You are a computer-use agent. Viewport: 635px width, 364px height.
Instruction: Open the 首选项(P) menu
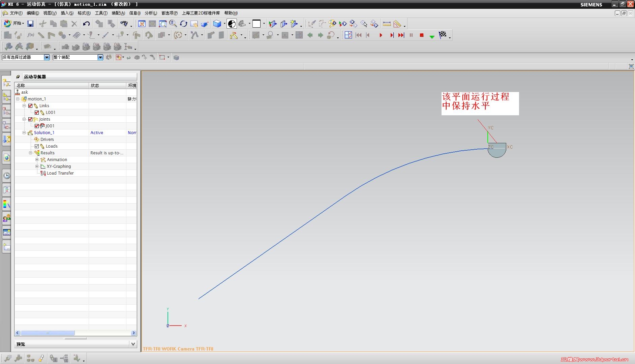tap(169, 13)
